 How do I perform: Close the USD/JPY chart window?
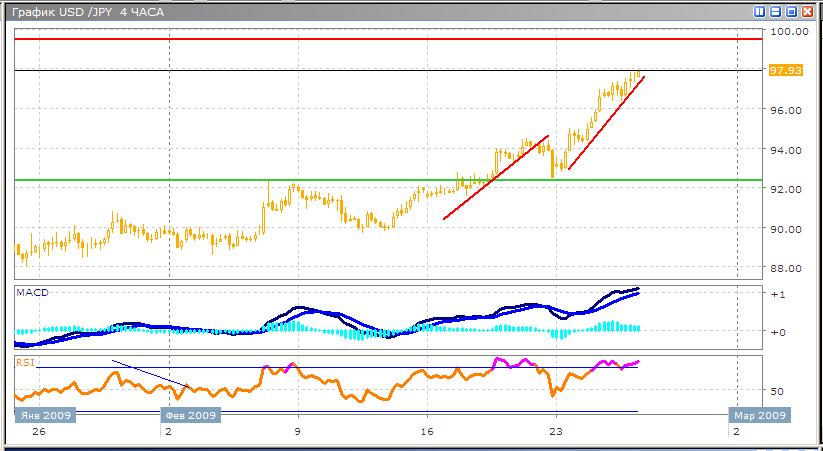coord(806,12)
